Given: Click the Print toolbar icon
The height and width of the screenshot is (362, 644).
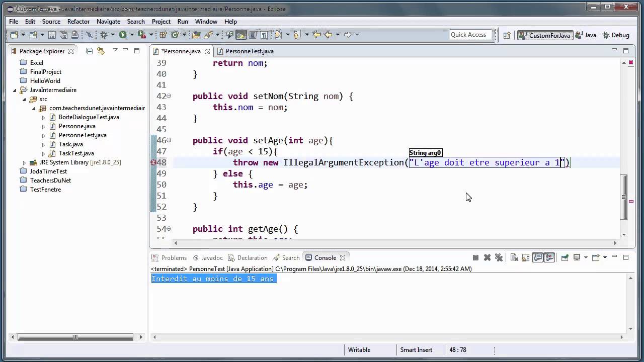Looking at the screenshot, I should [x=74, y=35].
